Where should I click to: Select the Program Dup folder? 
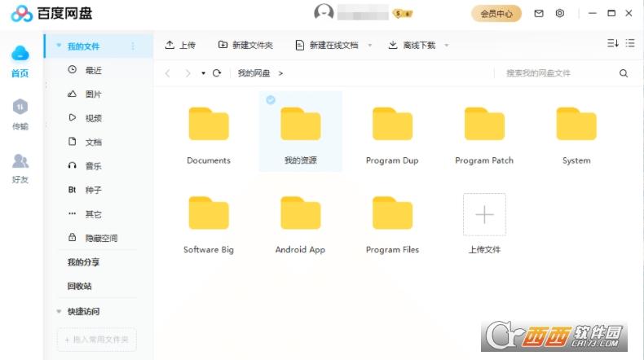click(x=392, y=124)
